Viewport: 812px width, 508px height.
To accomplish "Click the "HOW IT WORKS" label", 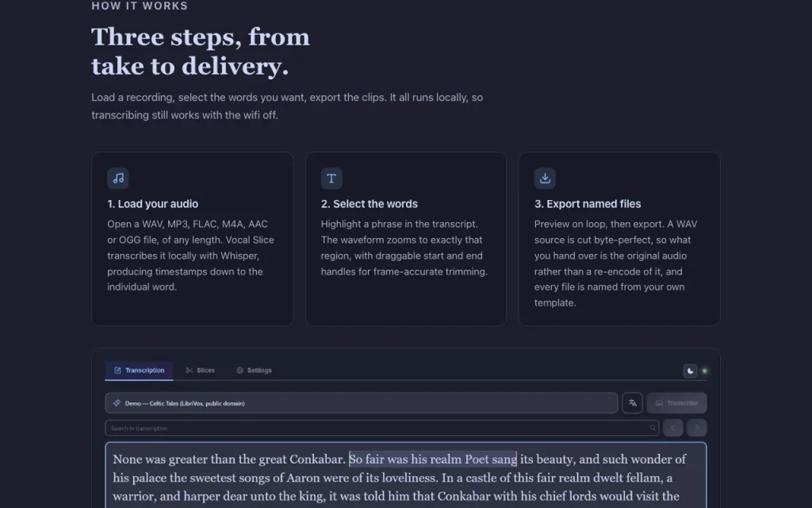I will pos(140,6).
